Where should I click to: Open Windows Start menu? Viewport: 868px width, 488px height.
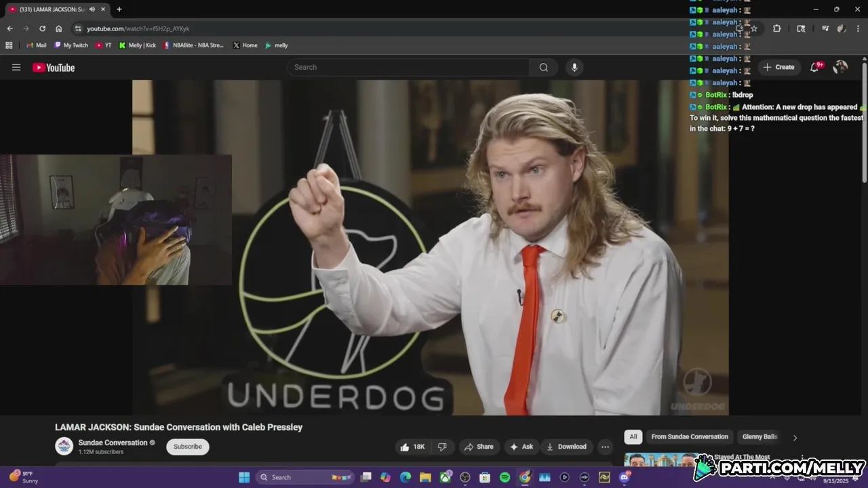point(244,477)
